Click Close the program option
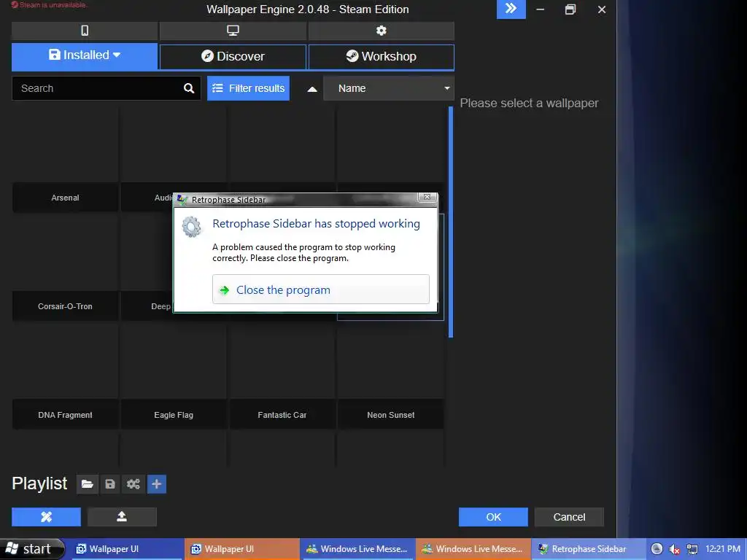The image size is (747, 560). click(321, 289)
